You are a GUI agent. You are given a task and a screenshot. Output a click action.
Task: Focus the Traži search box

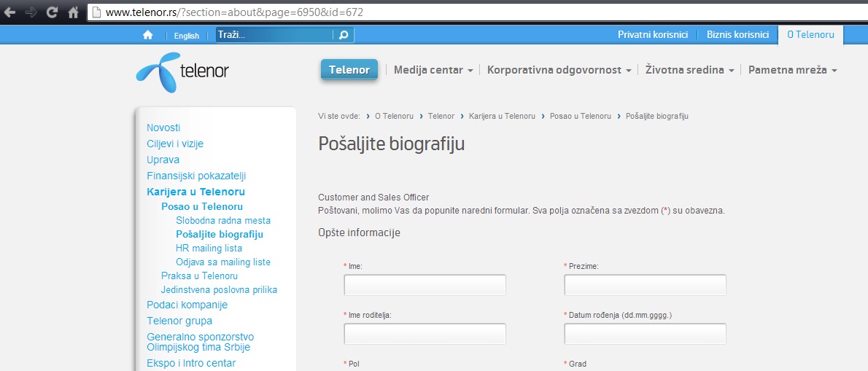tap(274, 35)
